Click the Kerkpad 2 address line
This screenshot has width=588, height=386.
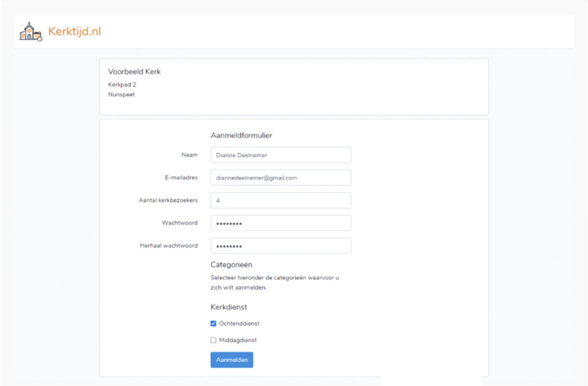122,85
